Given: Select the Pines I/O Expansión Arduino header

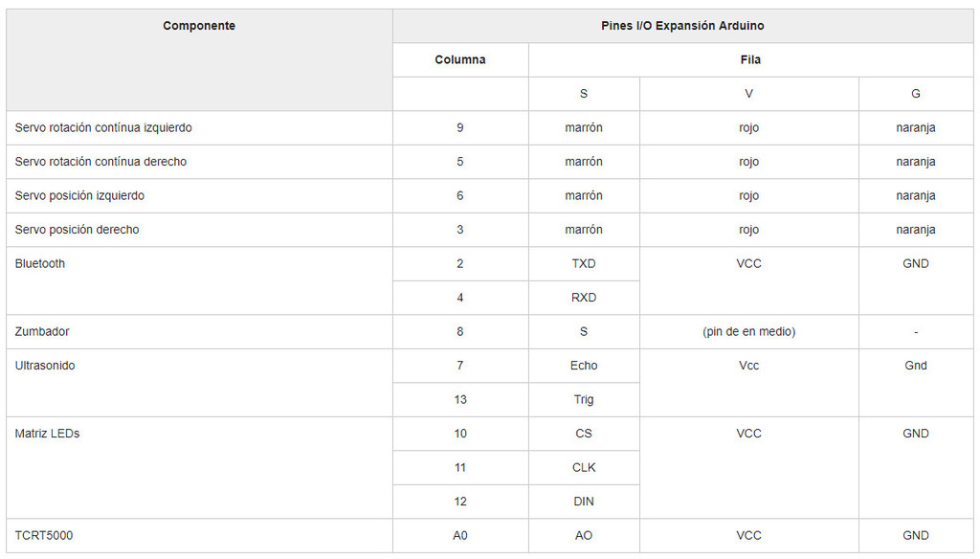Looking at the screenshot, I should [681, 26].
